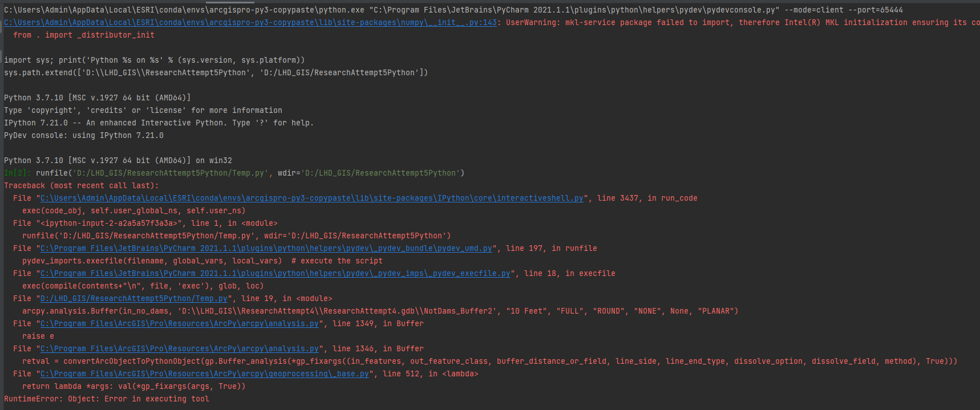This screenshot has height=410, width=980.
Task: Click the 'pydev_imports.execfile' code line
Action: point(152,261)
